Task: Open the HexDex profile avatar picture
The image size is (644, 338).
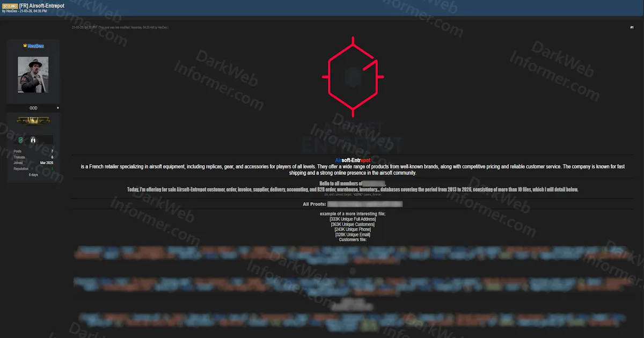Action: (33, 75)
